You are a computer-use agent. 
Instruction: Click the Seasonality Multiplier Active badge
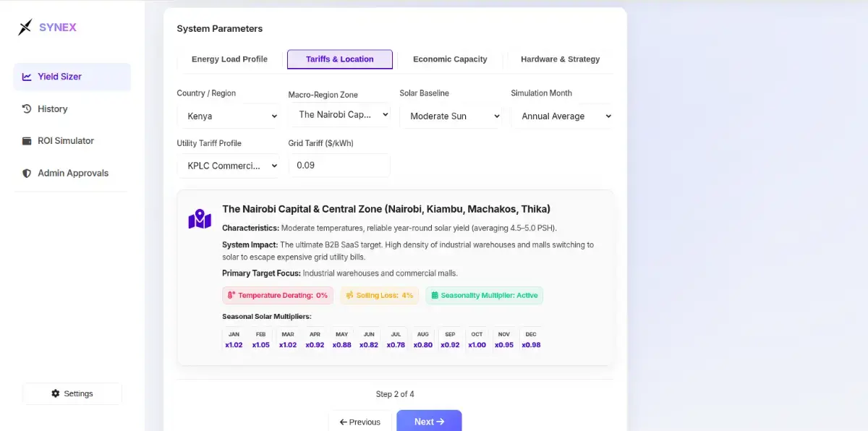tap(484, 295)
